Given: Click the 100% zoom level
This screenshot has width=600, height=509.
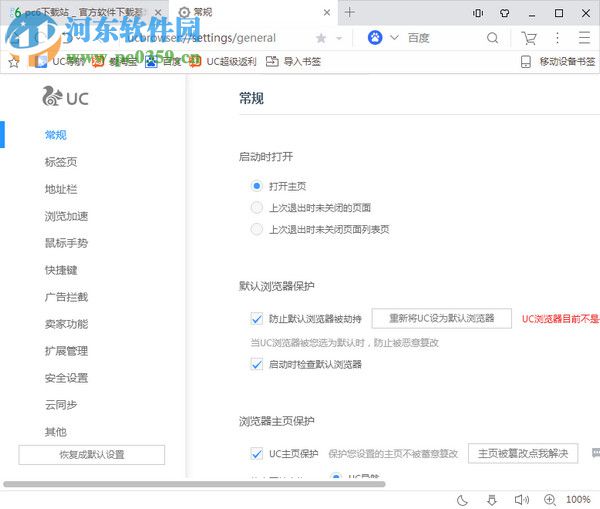Looking at the screenshot, I should [578, 500].
